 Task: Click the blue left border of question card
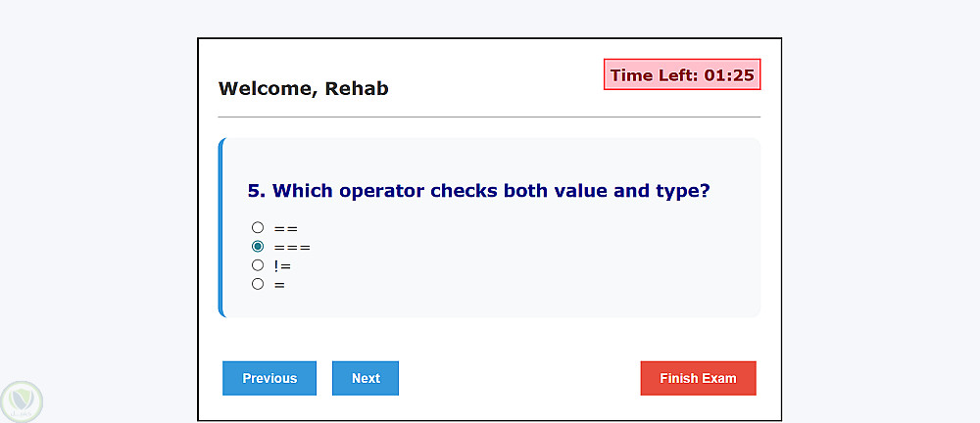click(221, 228)
